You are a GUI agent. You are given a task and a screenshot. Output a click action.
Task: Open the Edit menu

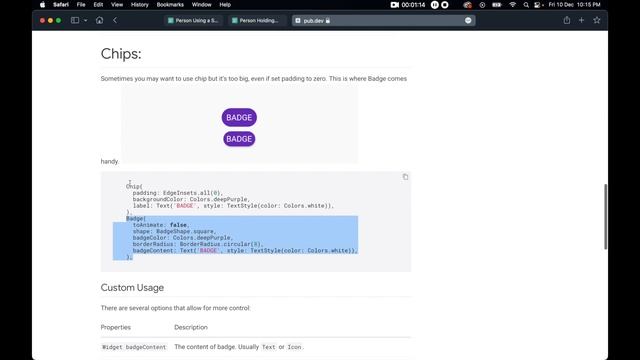(x=98, y=5)
